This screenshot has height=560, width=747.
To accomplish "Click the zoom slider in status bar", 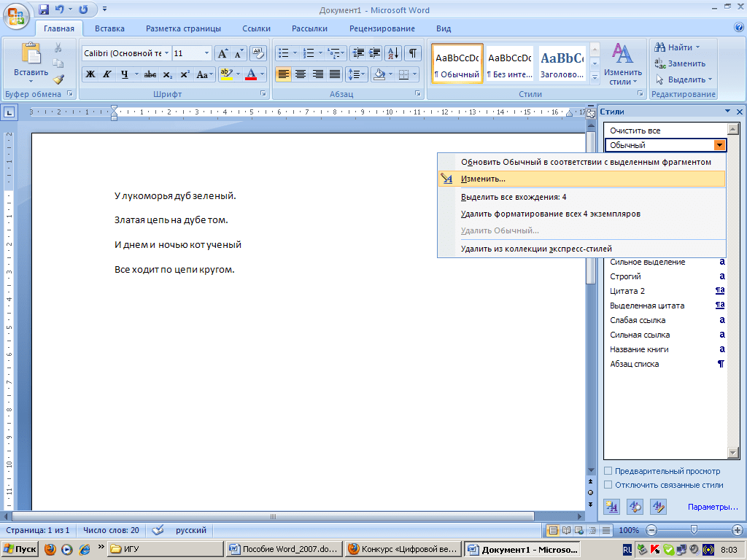I will tap(694, 530).
